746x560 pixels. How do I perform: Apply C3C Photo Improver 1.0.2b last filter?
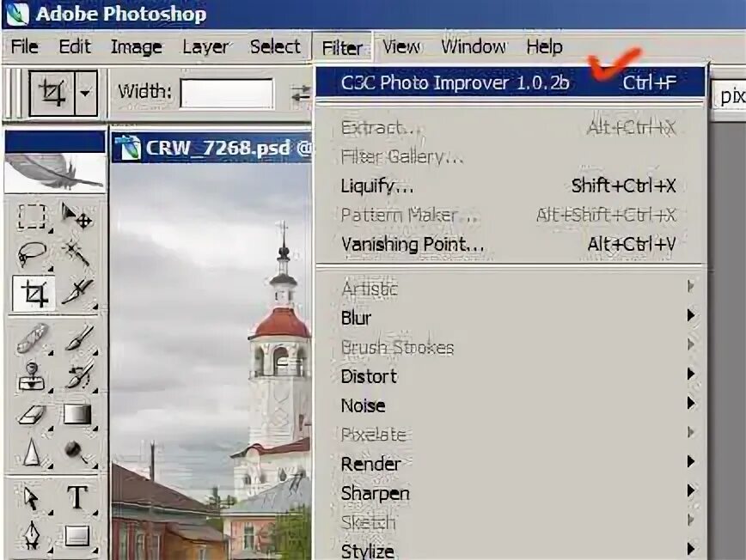click(x=510, y=82)
